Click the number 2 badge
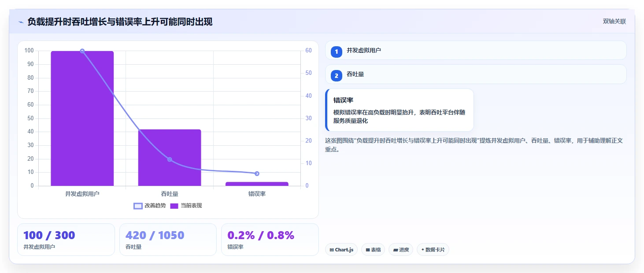The image size is (644, 273). coord(337,76)
